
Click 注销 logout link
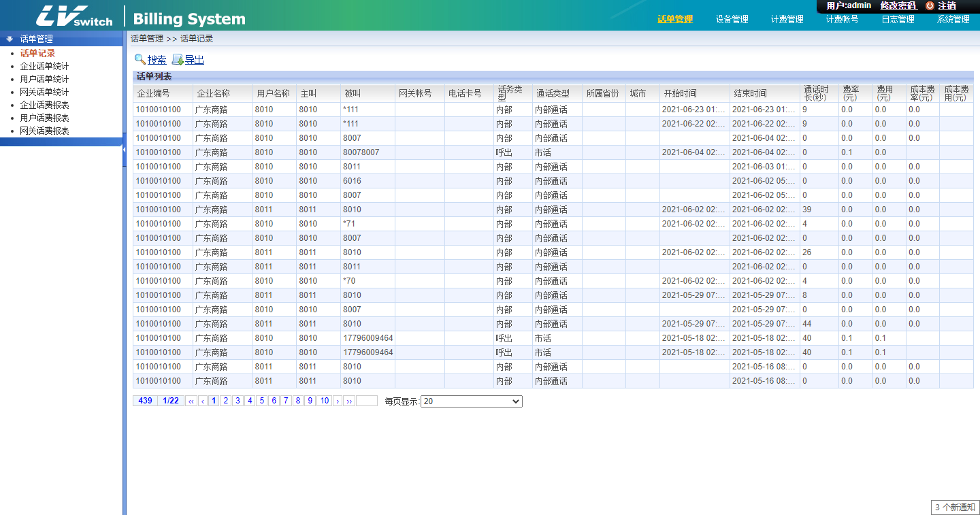947,5
